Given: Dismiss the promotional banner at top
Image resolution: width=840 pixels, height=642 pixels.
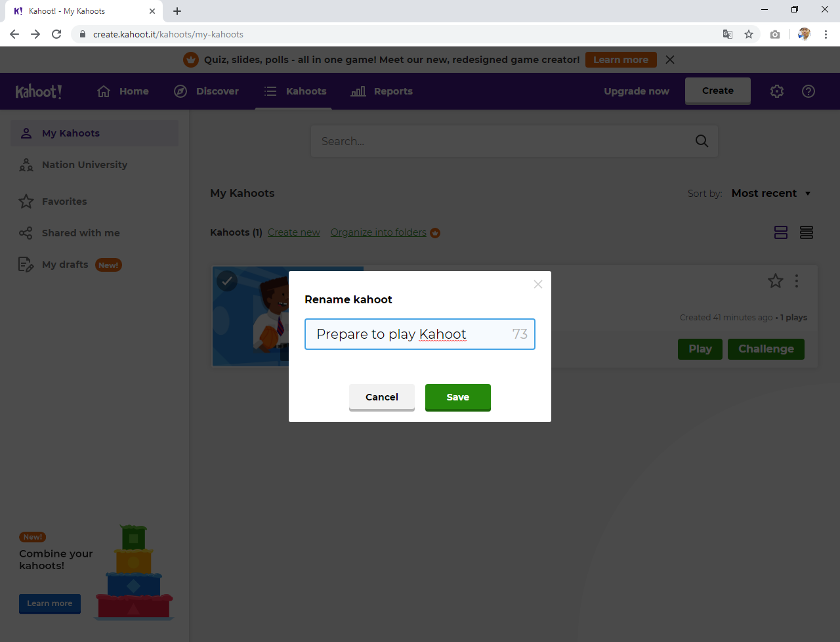Looking at the screenshot, I should pos(669,60).
